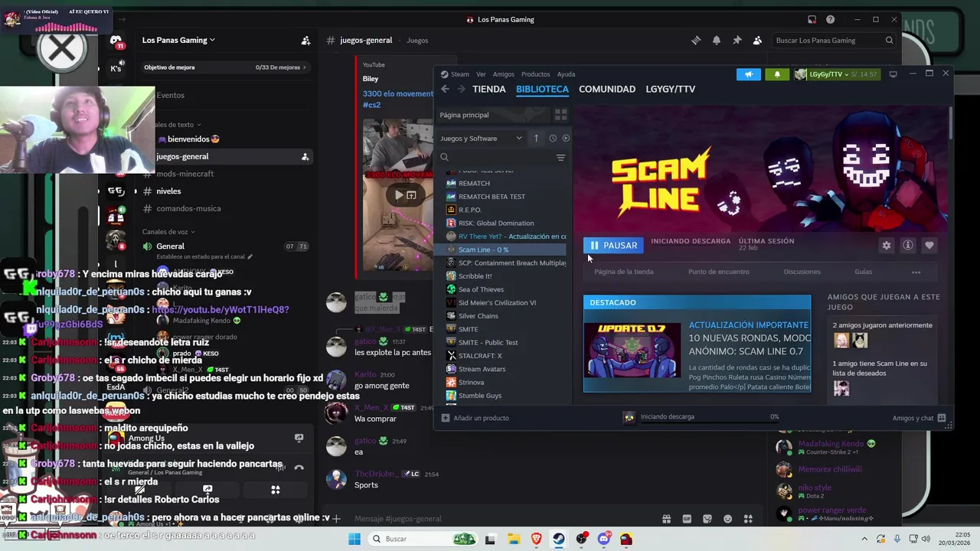980x551 pixels.
Task: Pause the Scam Line download
Action: click(x=613, y=245)
